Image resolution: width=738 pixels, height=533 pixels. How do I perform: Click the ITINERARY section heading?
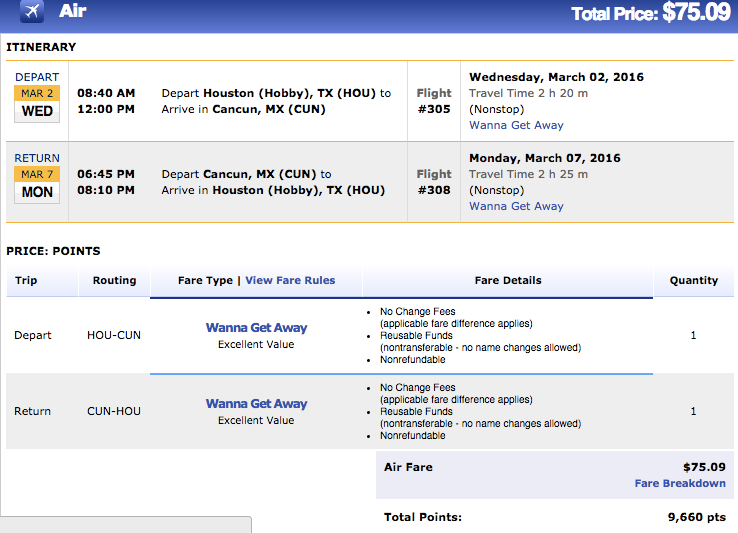coord(41,47)
